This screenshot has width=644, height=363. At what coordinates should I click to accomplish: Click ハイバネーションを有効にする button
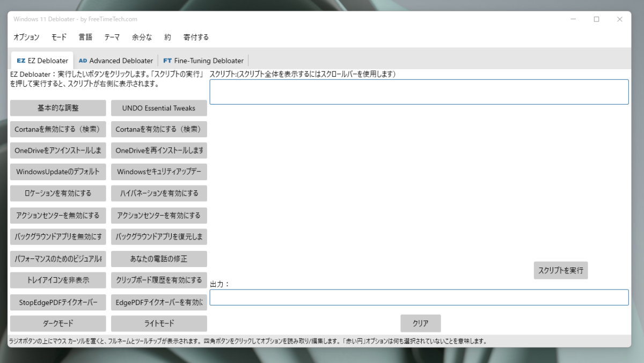159,194
